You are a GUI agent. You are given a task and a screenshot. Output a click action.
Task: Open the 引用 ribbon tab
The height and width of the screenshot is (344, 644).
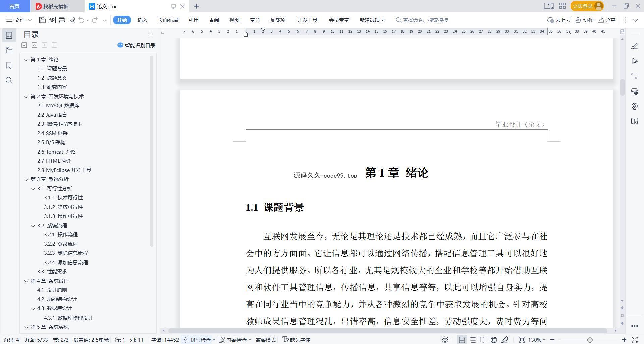(193, 20)
